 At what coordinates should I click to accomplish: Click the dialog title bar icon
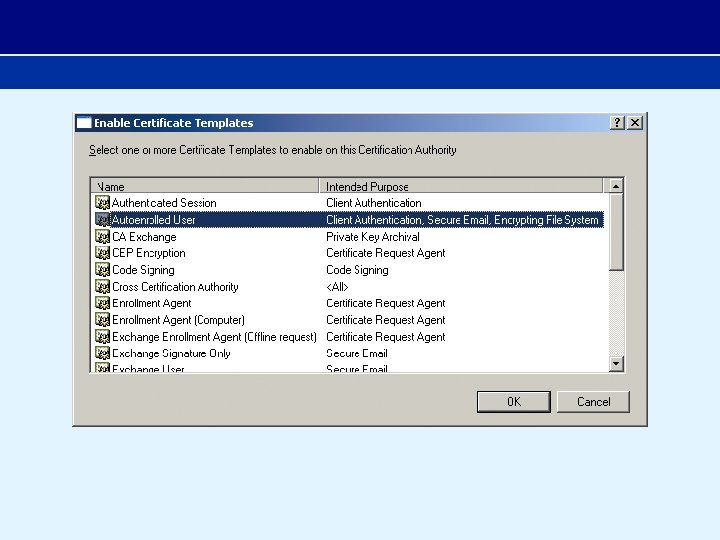(x=84, y=123)
